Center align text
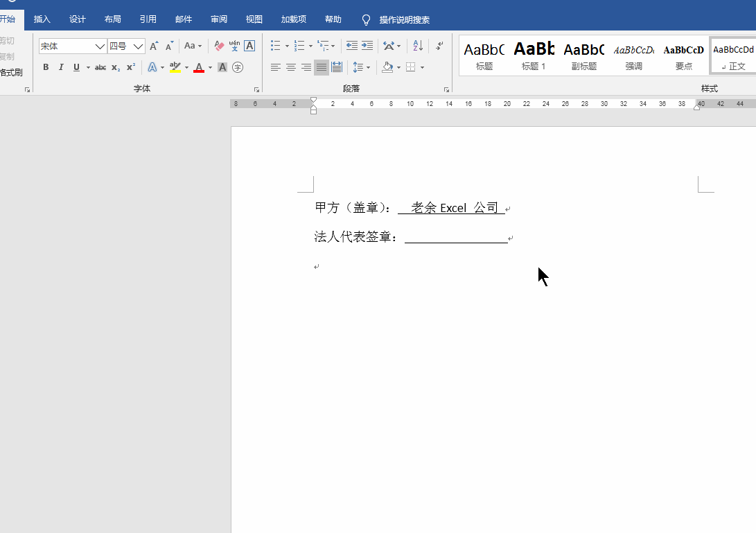Viewport: 756px width, 533px height. [x=291, y=67]
